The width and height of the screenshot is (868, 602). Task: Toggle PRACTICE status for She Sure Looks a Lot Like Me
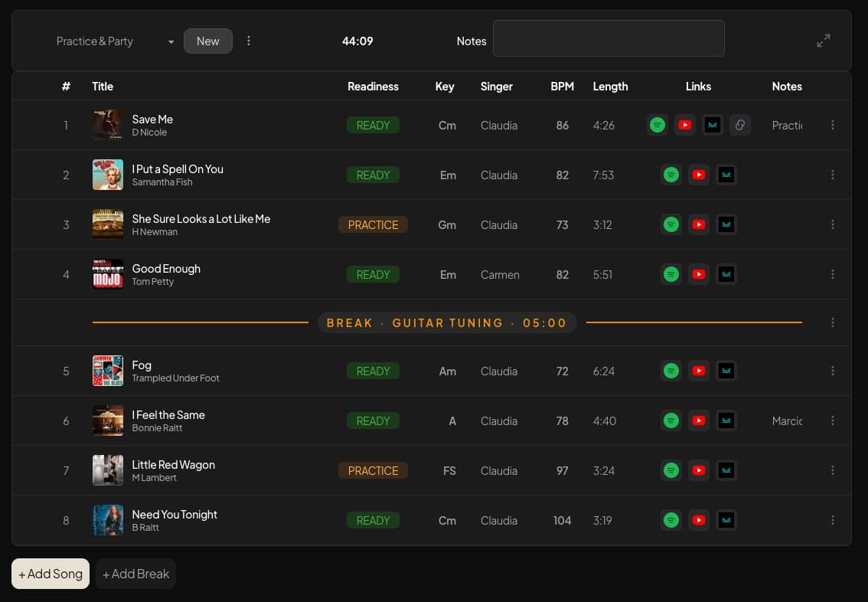[373, 224]
